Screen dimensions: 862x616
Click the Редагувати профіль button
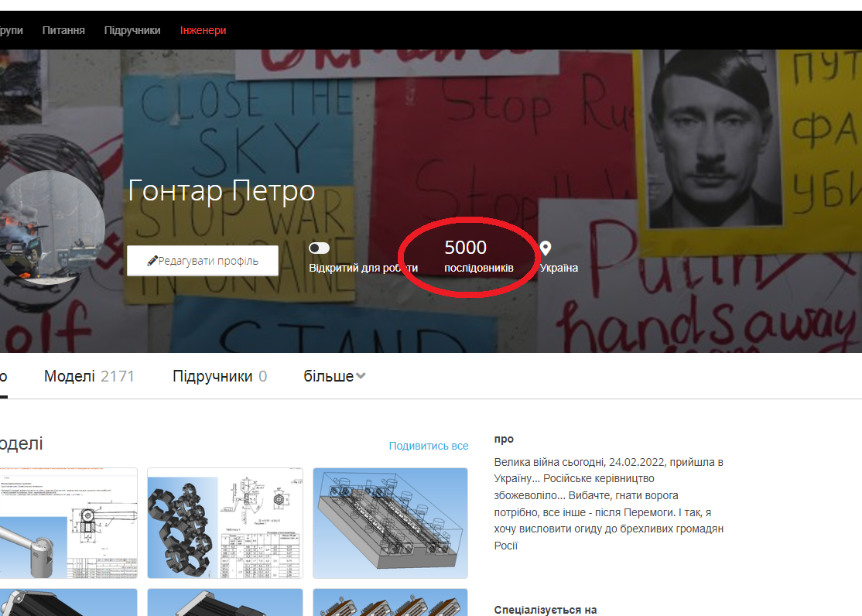pyautogui.click(x=202, y=261)
